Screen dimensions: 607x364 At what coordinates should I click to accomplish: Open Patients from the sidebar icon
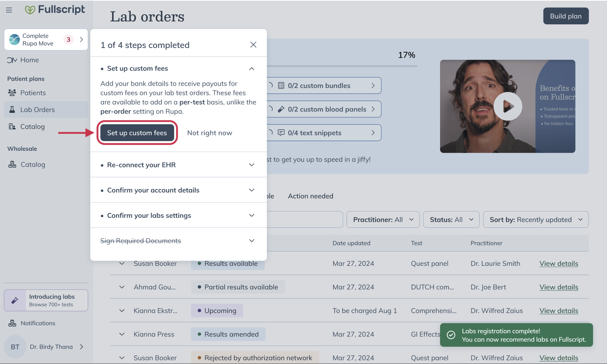click(12, 92)
